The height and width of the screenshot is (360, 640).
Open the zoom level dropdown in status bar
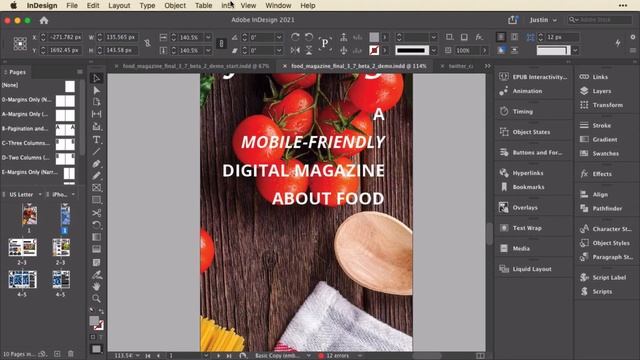coord(137,356)
